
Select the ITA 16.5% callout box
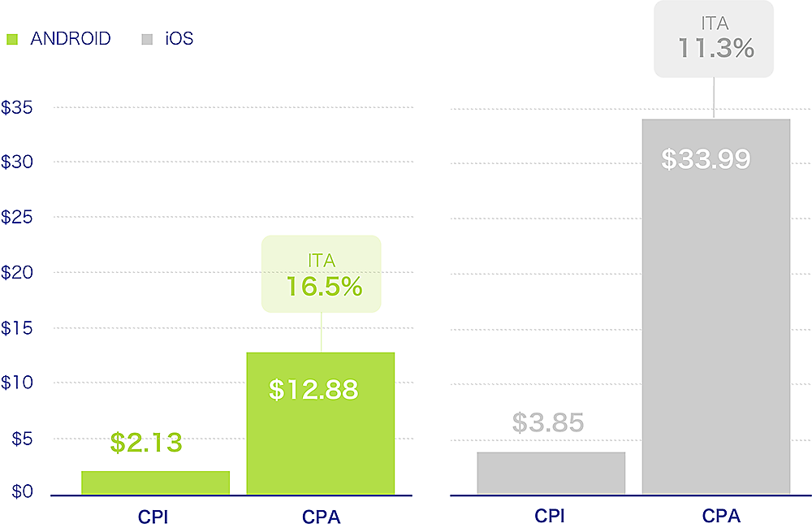tap(322, 274)
